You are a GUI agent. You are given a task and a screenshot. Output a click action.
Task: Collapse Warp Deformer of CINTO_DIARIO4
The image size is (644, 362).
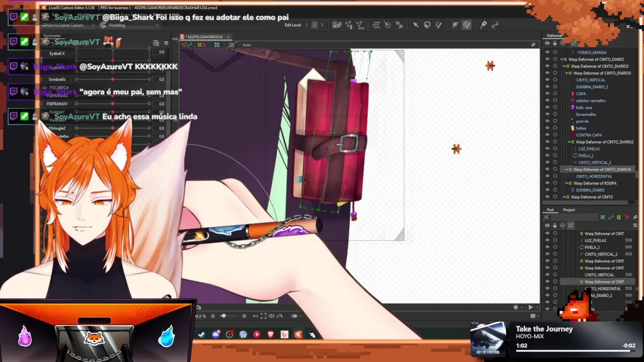568,169
